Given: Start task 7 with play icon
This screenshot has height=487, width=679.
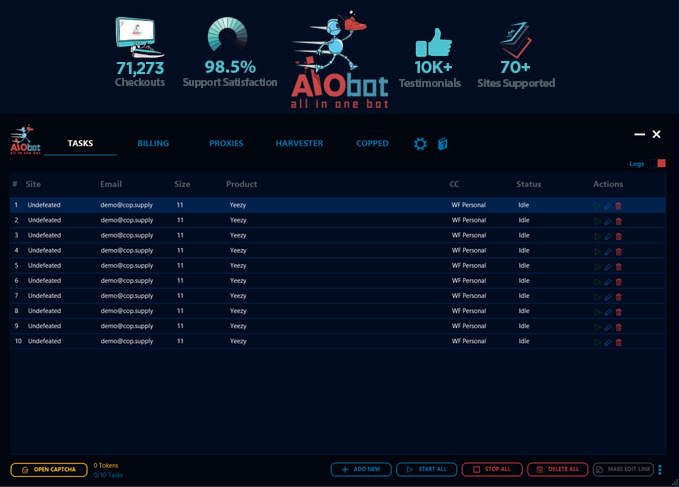Looking at the screenshot, I should pos(598,296).
